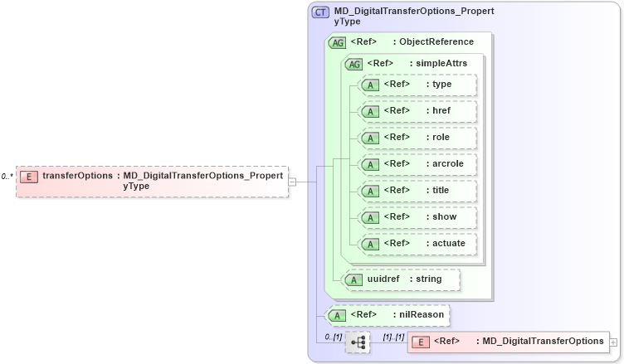Click the A icon of role attribute
Viewport: 624px width, 364px height.
click(370, 138)
